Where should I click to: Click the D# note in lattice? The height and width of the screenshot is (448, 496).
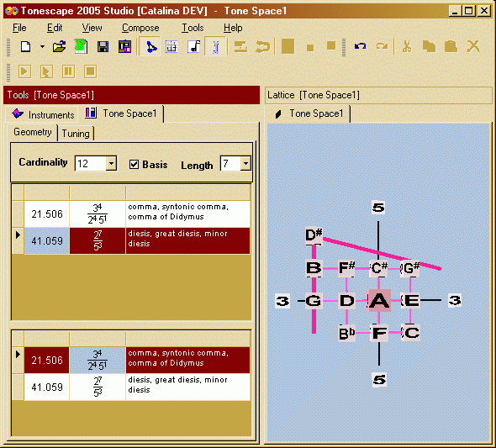tap(314, 235)
